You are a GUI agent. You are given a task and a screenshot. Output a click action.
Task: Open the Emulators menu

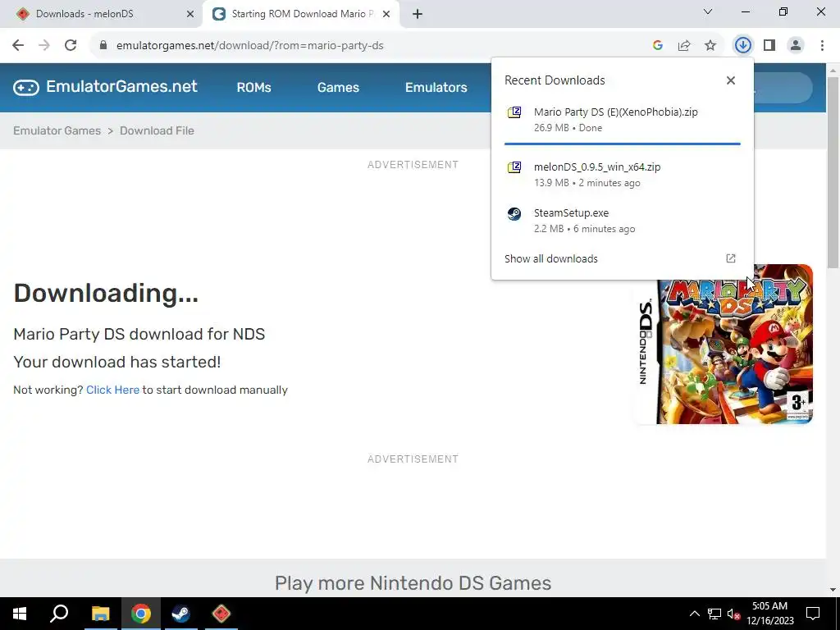[436, 87]
